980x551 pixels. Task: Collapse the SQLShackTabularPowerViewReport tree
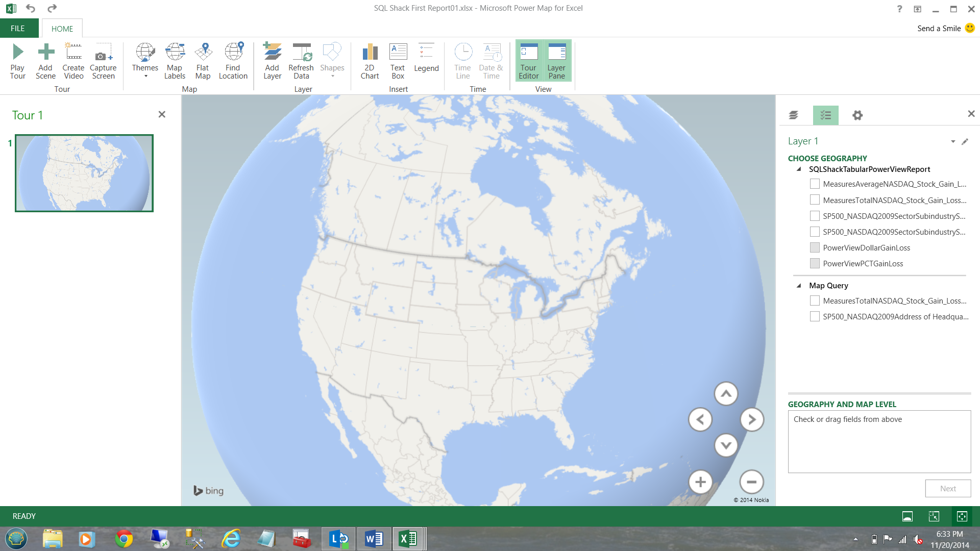799,169
